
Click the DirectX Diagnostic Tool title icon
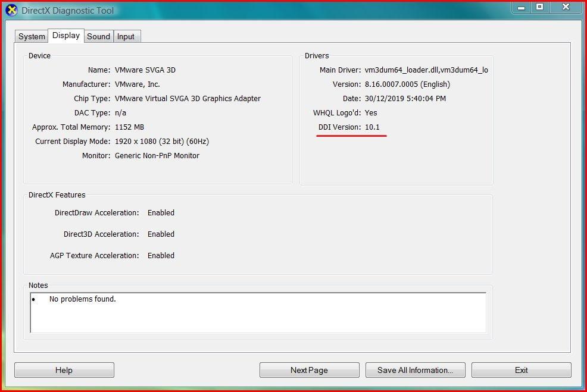(11, 11)
